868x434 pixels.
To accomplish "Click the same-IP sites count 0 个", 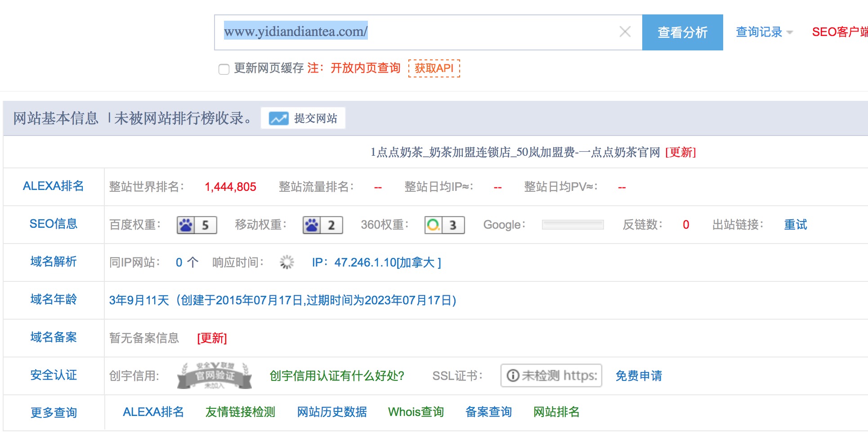I will [x=187, y=262].
